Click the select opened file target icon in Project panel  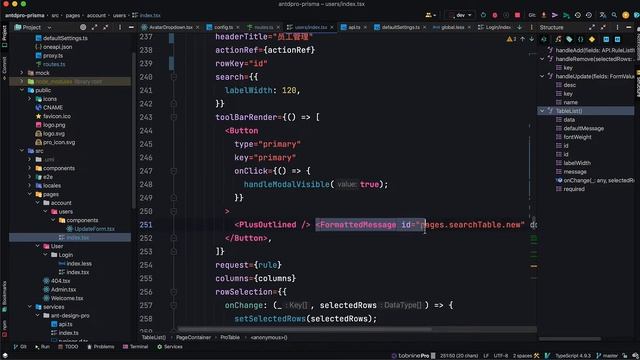[83, 27]
